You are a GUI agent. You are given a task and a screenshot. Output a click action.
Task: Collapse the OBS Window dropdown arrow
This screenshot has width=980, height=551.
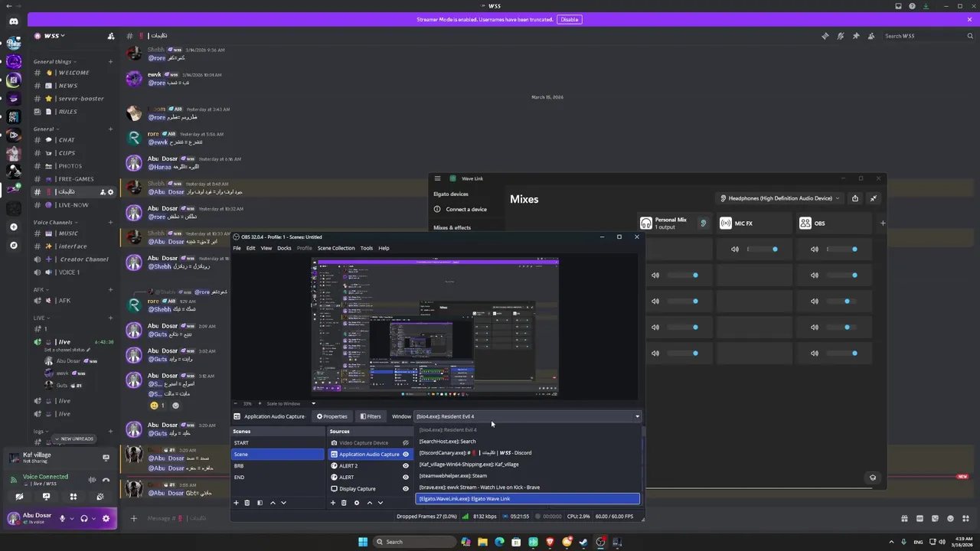pos(637,416)
